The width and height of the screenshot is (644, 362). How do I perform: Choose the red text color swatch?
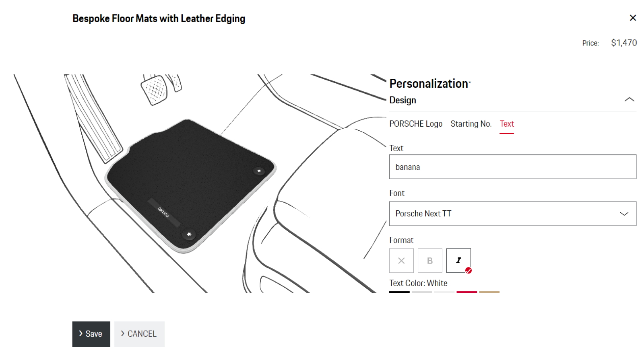click(x=467, y=292)
